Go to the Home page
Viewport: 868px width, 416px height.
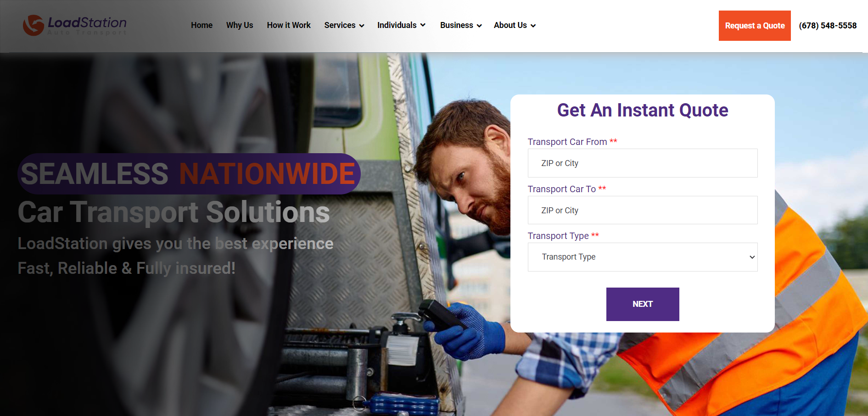tap(202, 25)
